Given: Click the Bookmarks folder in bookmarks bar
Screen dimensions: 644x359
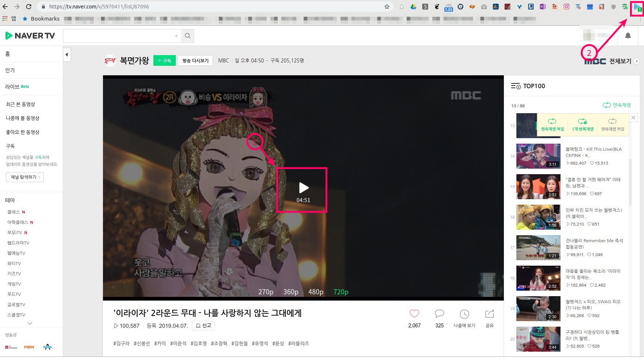Looking at the screenshot, I should pos(41,18).
